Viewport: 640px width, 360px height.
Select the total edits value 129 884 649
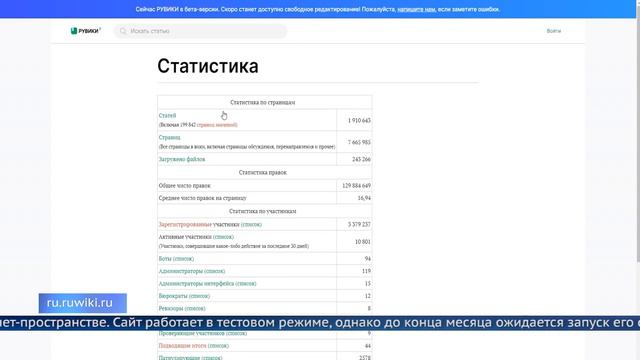click(356, 186)
